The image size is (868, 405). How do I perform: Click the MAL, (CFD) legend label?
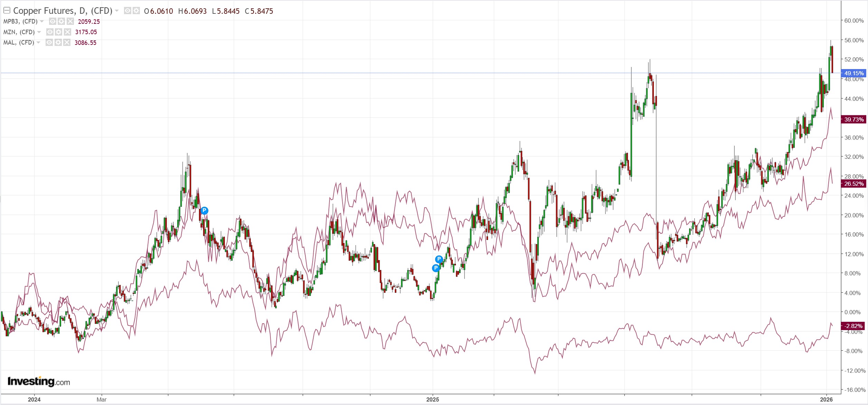click(19, 42)
